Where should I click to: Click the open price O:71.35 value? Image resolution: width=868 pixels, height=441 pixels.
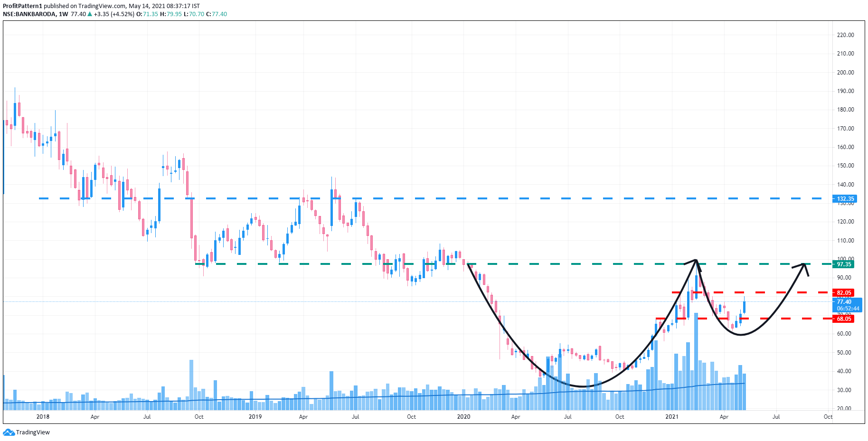(x=147, y=14)
